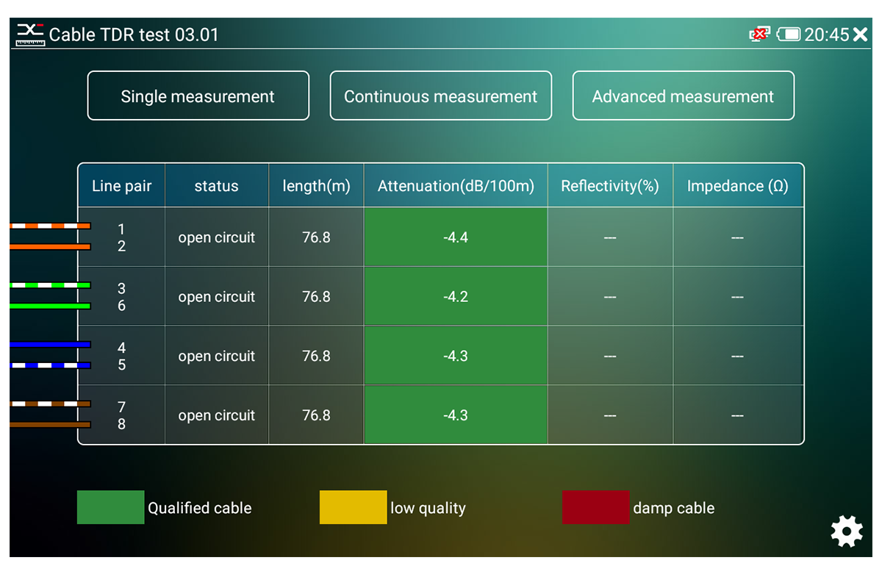This screenshot has width=882, height=588.
Task: Start Continuous measurement
Action: (x=440, y=96)
